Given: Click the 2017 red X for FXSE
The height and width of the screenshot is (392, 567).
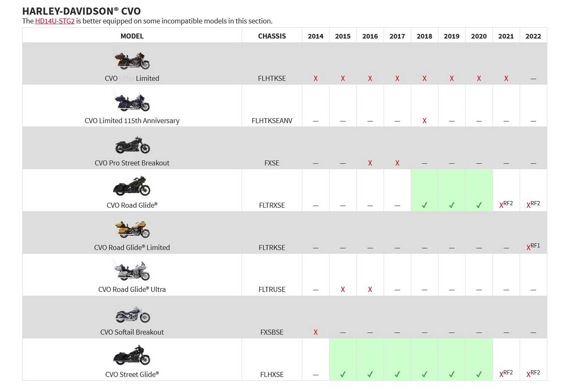Looking at the screenshot, I should coord(397,163).
